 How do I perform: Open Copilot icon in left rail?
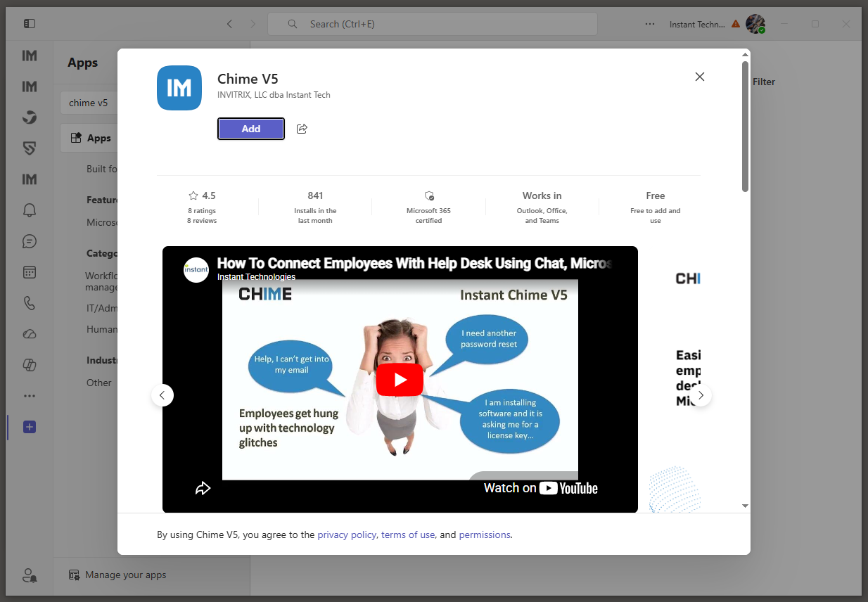(30, 365)
